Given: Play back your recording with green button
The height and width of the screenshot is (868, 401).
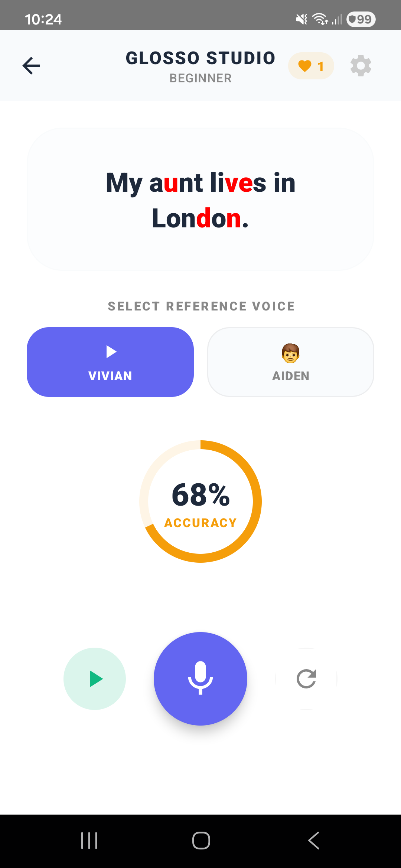Looking at the screenshot, I should pos(95,679).
